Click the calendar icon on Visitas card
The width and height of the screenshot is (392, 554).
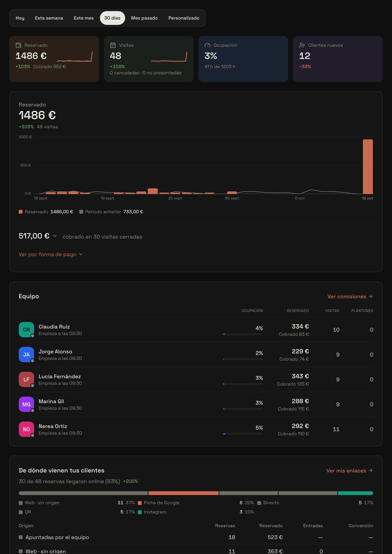coord(113,45)
